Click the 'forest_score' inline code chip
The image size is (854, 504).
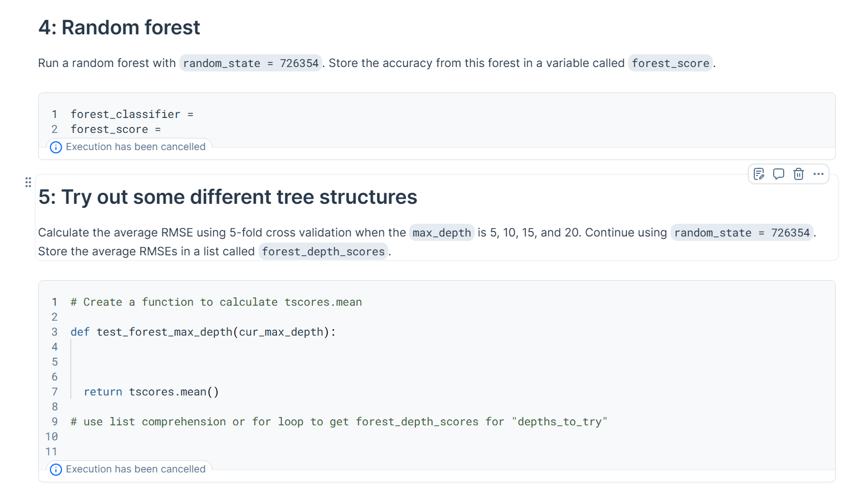670,63
